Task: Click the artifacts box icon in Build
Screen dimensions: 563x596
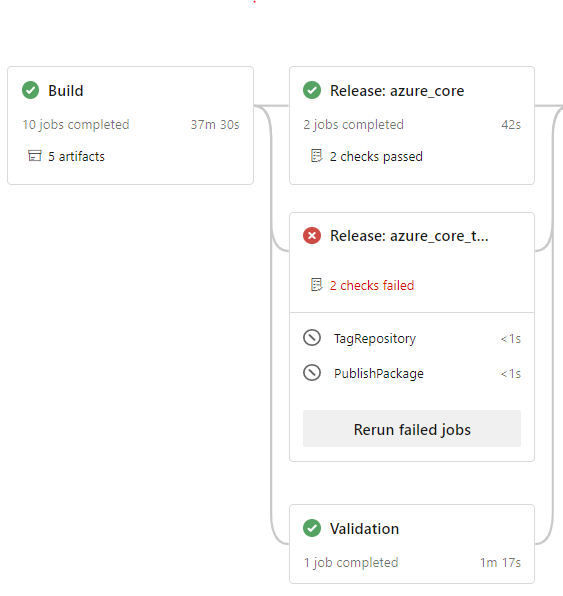Action: click(35, 156)
